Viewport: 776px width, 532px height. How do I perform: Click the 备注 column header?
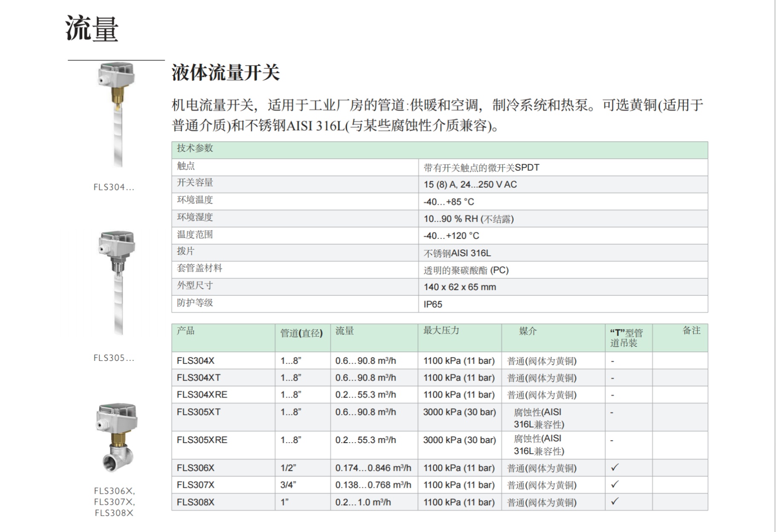pos(691,331)
